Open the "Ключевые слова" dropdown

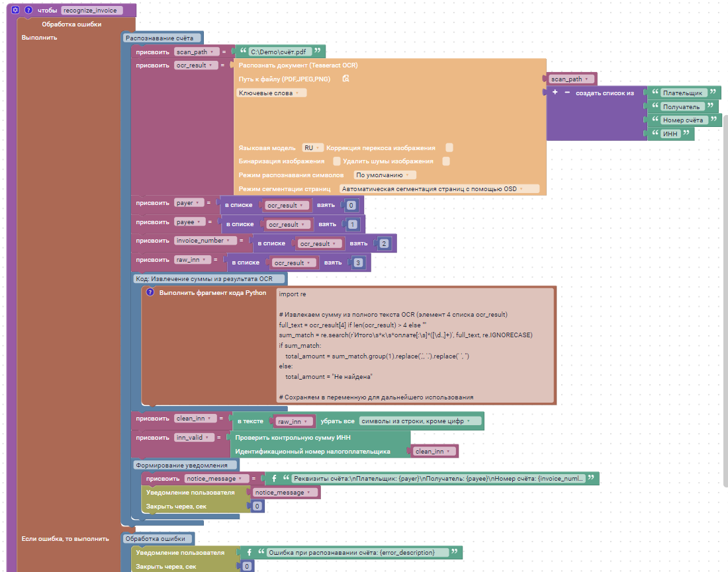click(x=271, y=93)
